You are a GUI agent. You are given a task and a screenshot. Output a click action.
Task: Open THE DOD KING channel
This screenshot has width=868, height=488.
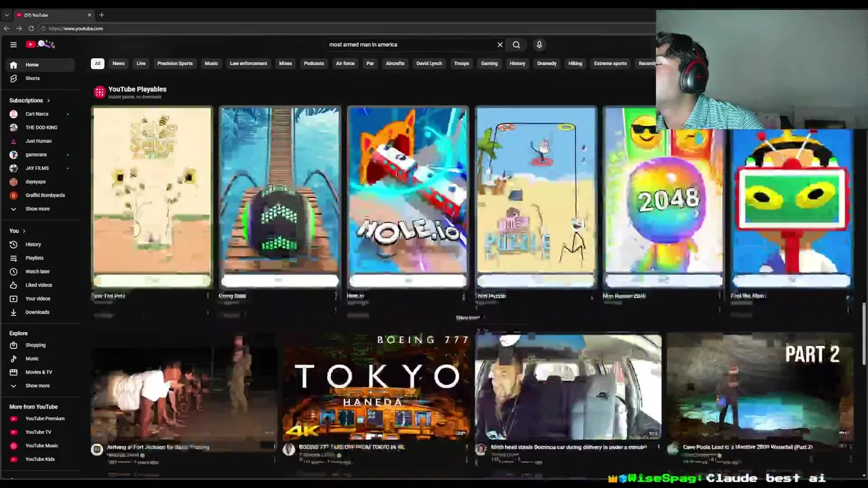(x=39, y=127)
